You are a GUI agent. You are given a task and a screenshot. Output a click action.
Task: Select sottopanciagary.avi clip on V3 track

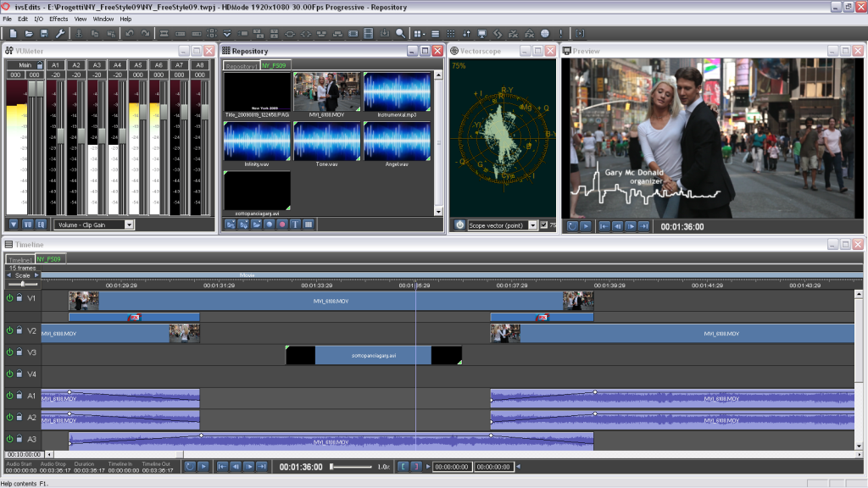click(x=373, y=355)
